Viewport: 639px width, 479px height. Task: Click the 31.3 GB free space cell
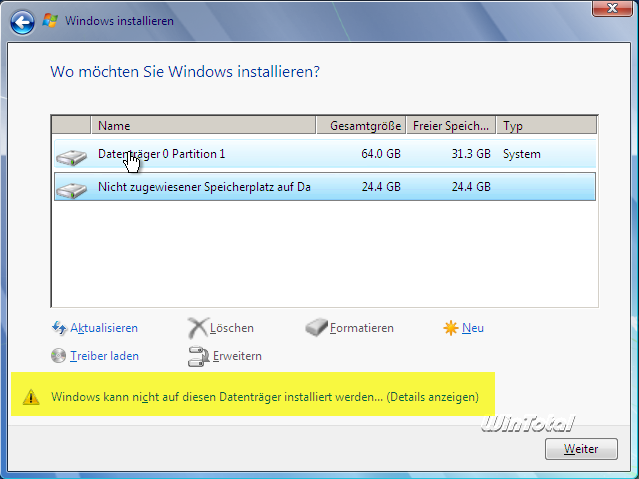471,154
